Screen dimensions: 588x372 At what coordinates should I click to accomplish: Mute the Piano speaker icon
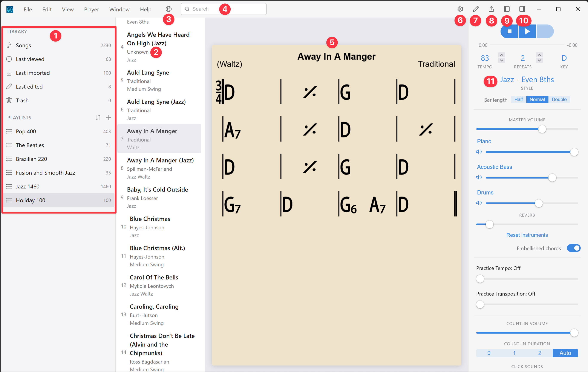(x=479, y=152)
